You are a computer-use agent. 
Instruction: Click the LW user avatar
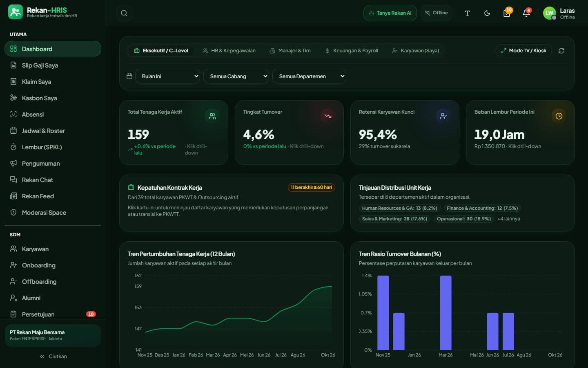click(550, 13)
